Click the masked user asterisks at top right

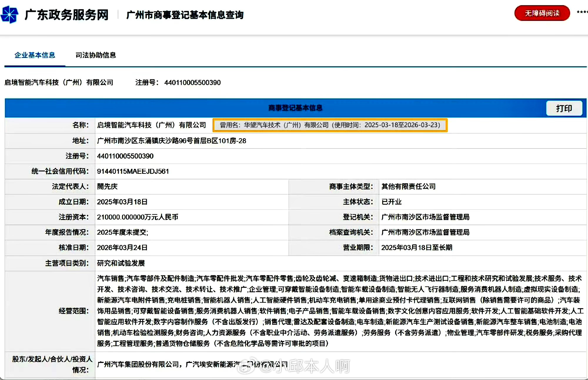coord(582,12)
